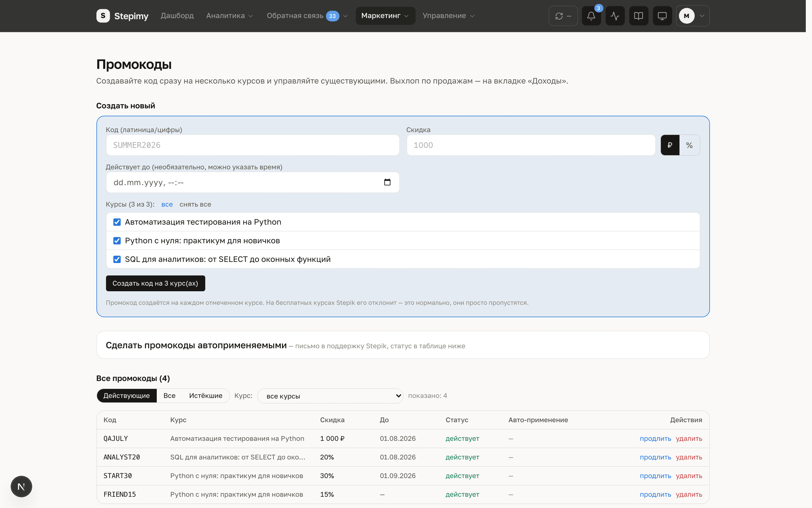Screen dimensions: 812x508
Task: Delete the ANALYST20 promo code
Action: pos(689,457)
